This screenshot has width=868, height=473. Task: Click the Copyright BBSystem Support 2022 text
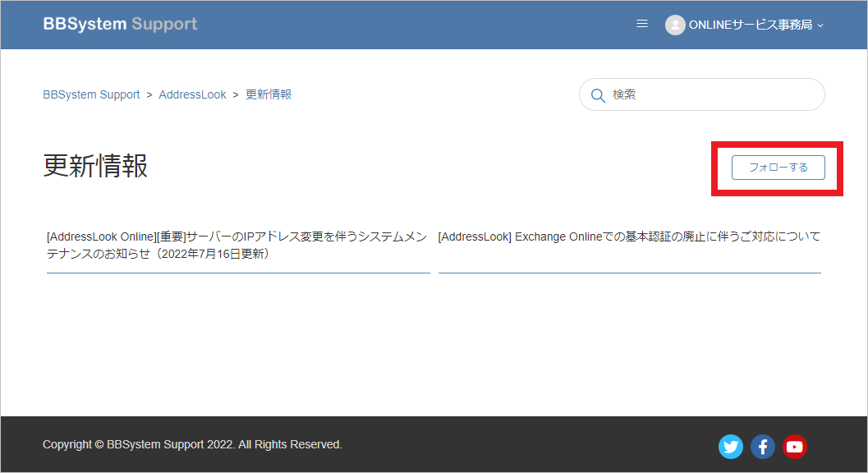(x=192, y=444)
